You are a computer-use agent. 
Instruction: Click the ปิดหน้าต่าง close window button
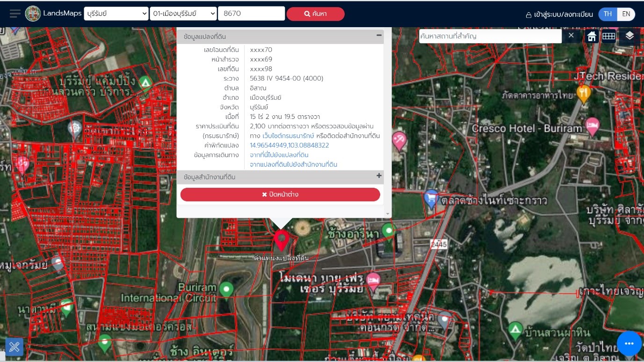(x=280, y=194)
